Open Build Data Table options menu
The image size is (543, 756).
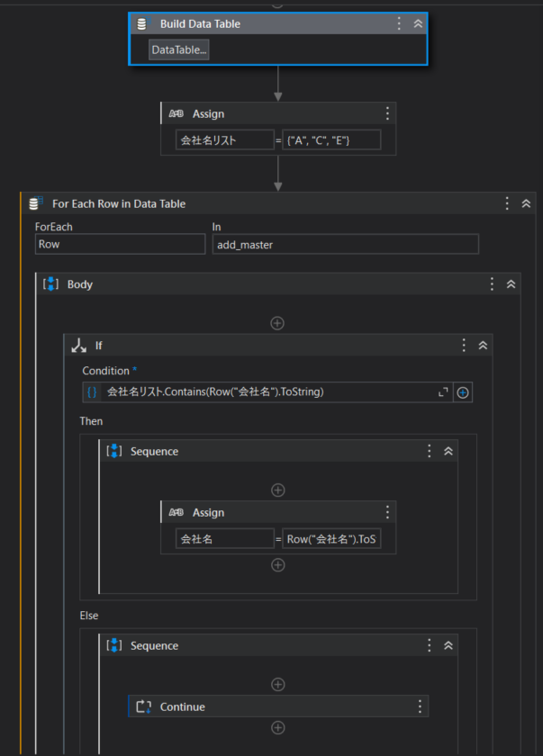pos(399,23)
